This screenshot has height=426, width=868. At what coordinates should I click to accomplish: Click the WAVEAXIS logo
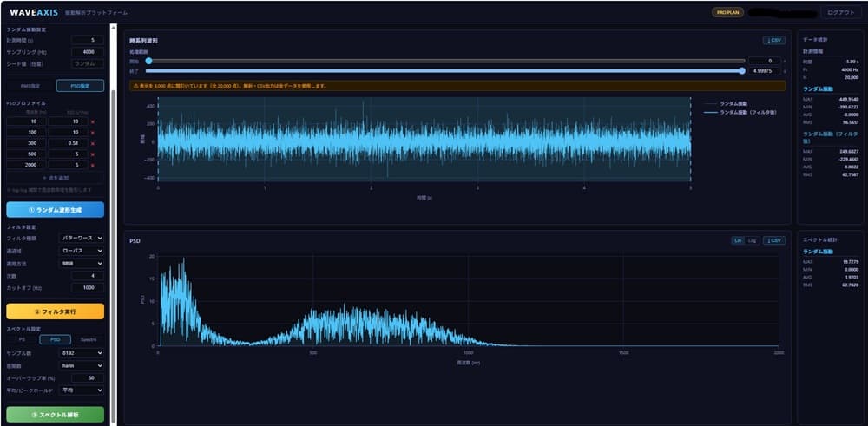click(34, 12)
